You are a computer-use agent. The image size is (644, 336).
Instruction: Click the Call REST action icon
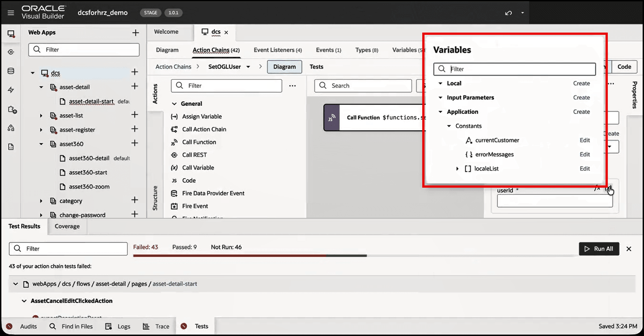tap(174, 155)
